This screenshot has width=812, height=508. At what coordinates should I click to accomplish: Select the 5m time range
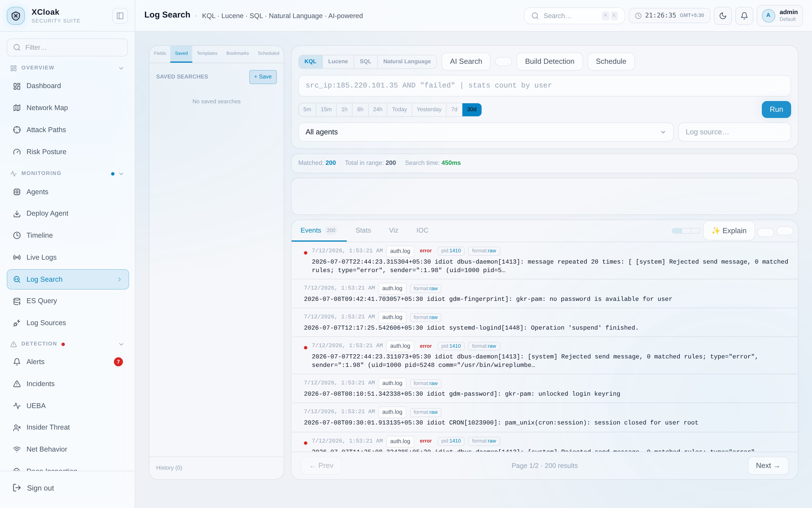307,110
